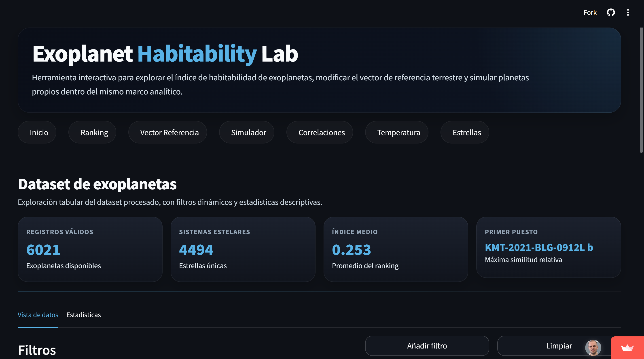Open the three-dot app menu

coord(628,13)
